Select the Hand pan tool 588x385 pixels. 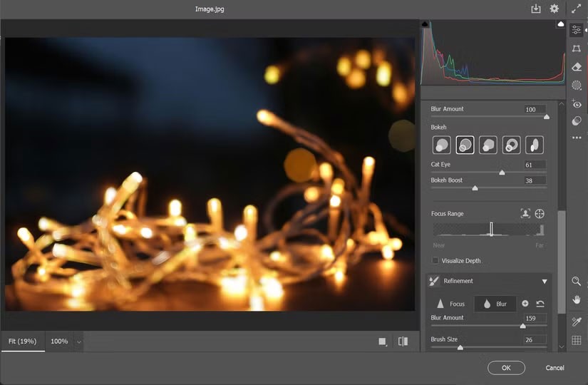coord(577,299)
